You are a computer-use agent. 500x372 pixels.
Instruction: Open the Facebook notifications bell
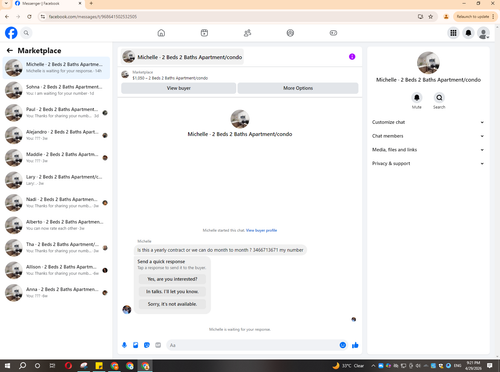[x=468, y=33]
